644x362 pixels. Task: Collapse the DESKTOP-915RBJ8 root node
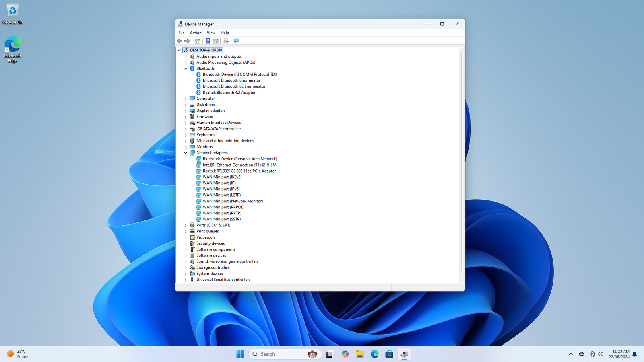pyautogui.click(x=179, y=50)
